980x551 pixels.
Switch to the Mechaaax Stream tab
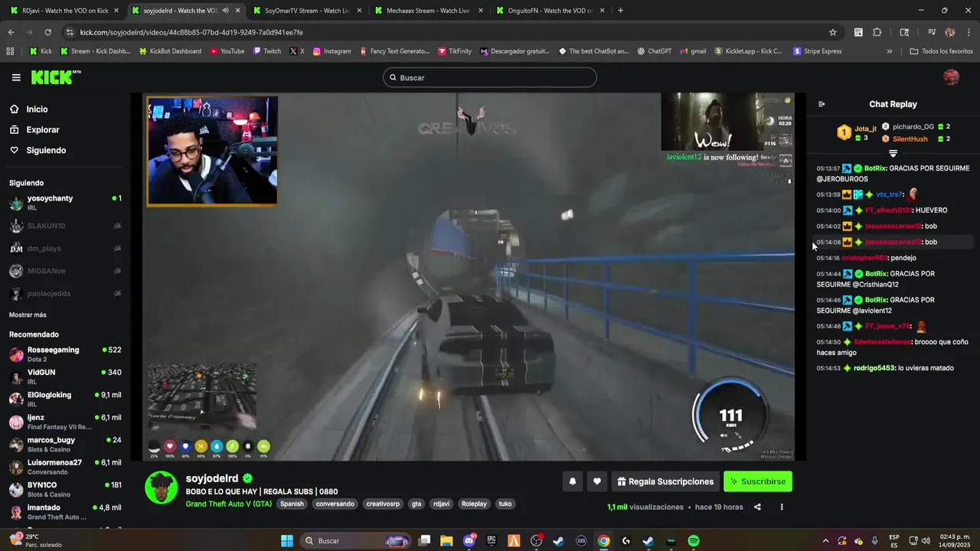[x=427, y=11]
